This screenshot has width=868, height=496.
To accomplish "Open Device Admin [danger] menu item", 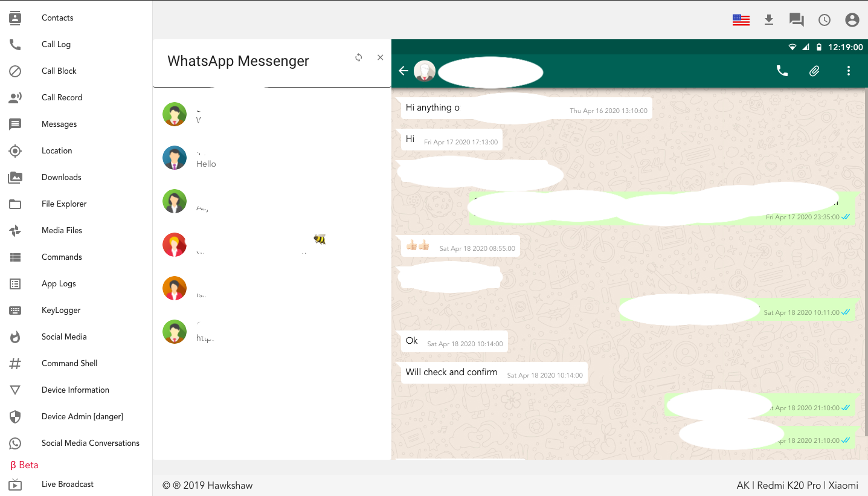I will click(82, 417).
